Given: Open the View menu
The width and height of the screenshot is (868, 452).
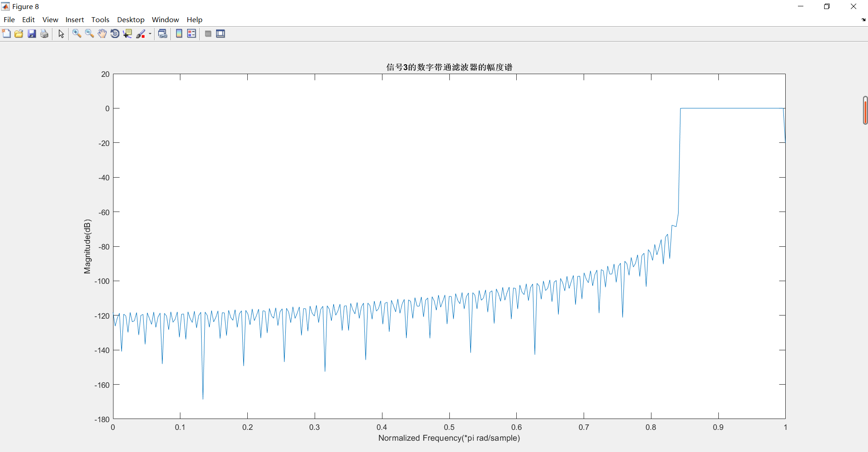Looking at the screenshot, I should tap(50, 20).
